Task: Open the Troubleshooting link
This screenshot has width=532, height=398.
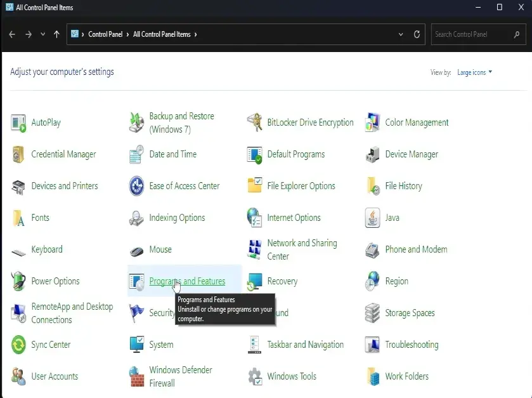Action: coord(412,345)
